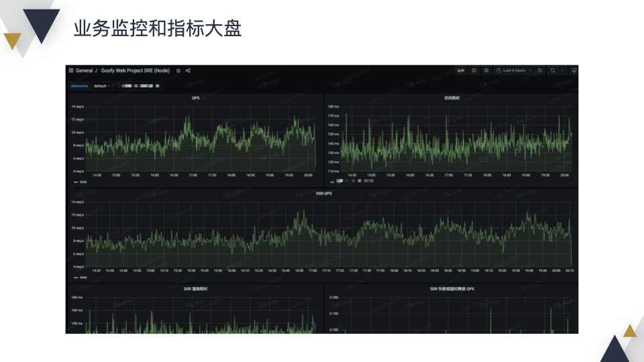Click the 180 ms label in 访问耗时 panel

pyautogui.click(x=333, y=107)
